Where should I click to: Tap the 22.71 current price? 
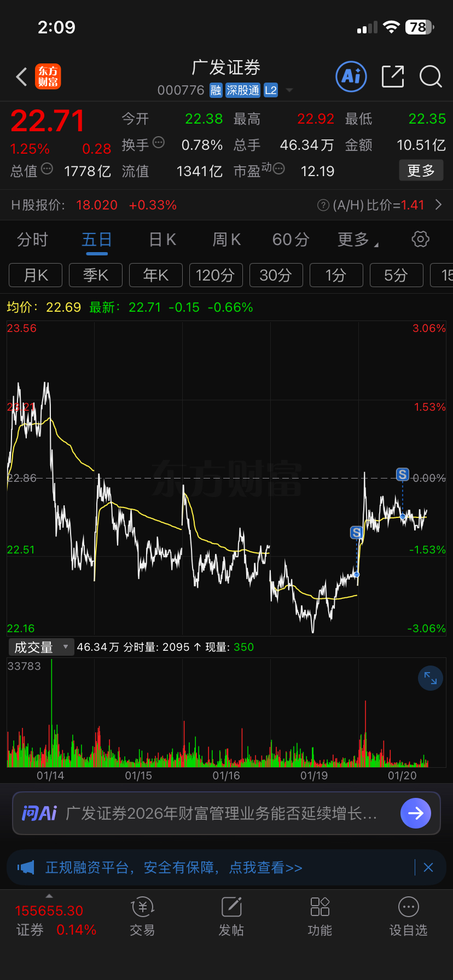pyautogui.click(x=48, y=120)
